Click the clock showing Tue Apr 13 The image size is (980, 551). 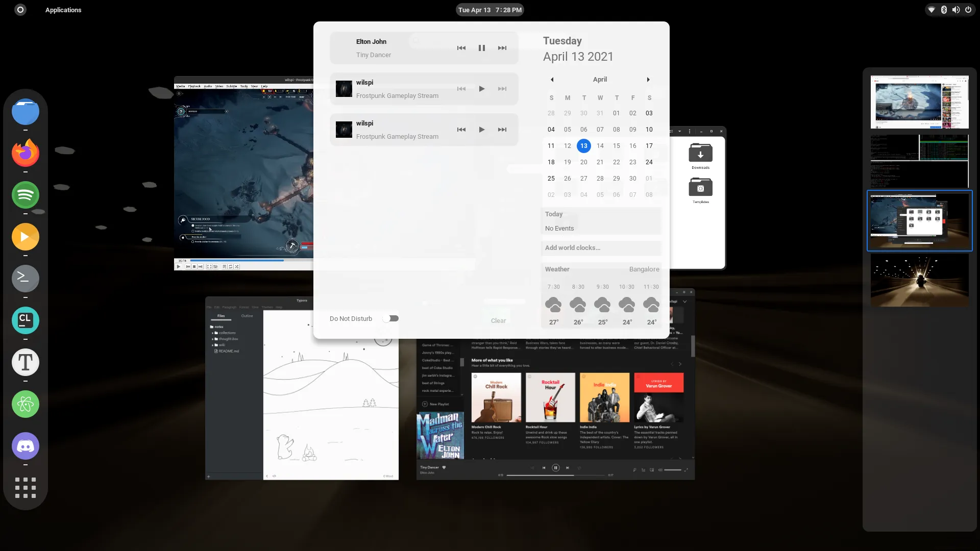coord(490,10)
